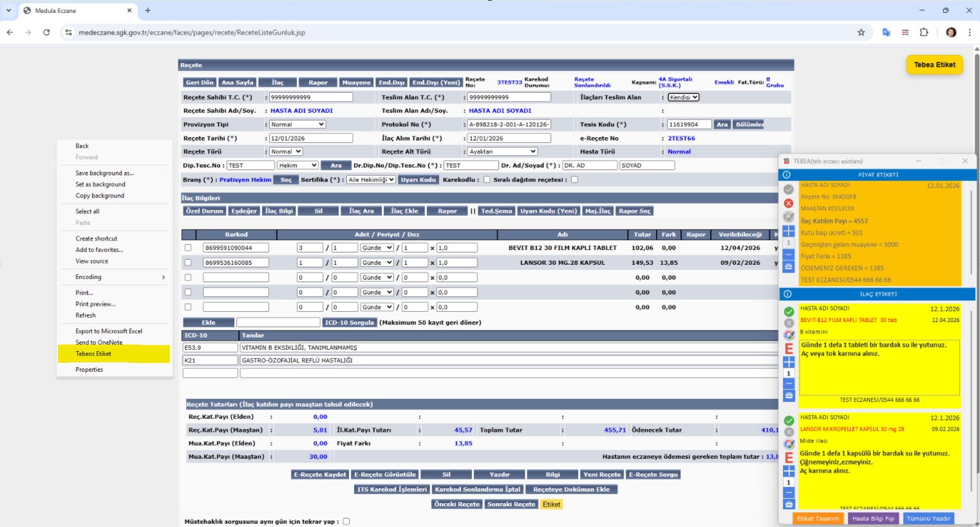Decrease copy count on LANSOR label
980x527 pixels.
click(789, 493)
